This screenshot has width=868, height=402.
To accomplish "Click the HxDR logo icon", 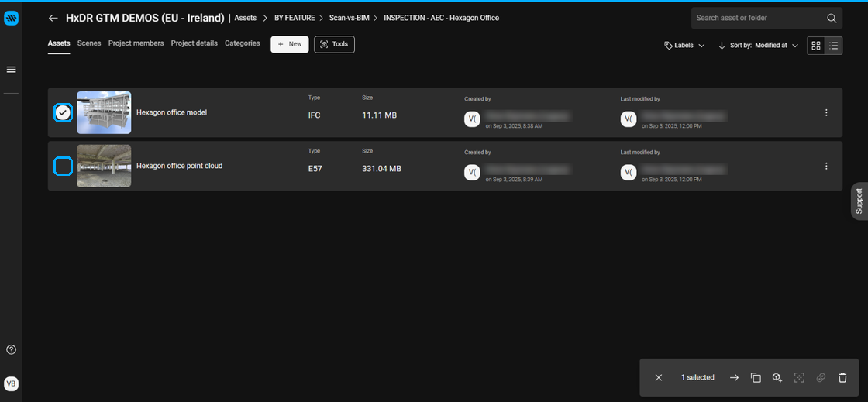I will click(11, 19).
